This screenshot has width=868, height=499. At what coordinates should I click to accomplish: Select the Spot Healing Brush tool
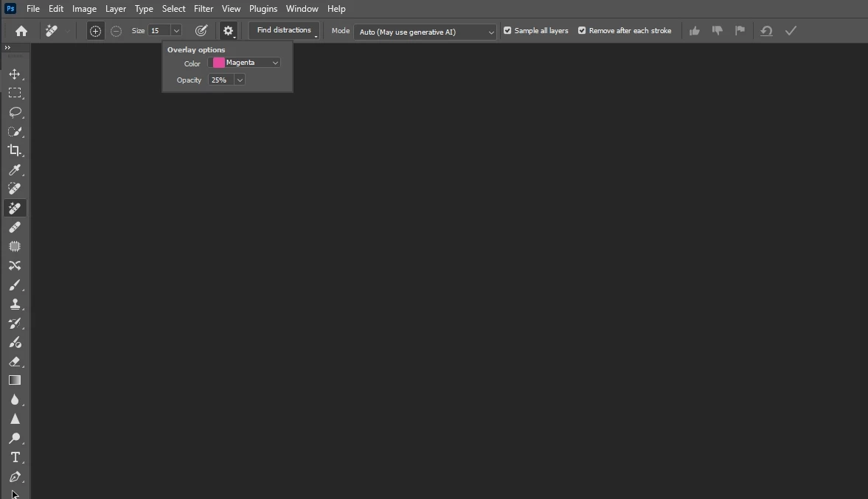point(15,189)
